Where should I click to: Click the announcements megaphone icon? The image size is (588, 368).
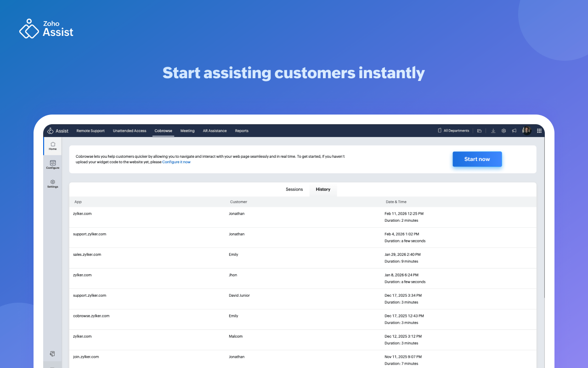coord(514,131)
